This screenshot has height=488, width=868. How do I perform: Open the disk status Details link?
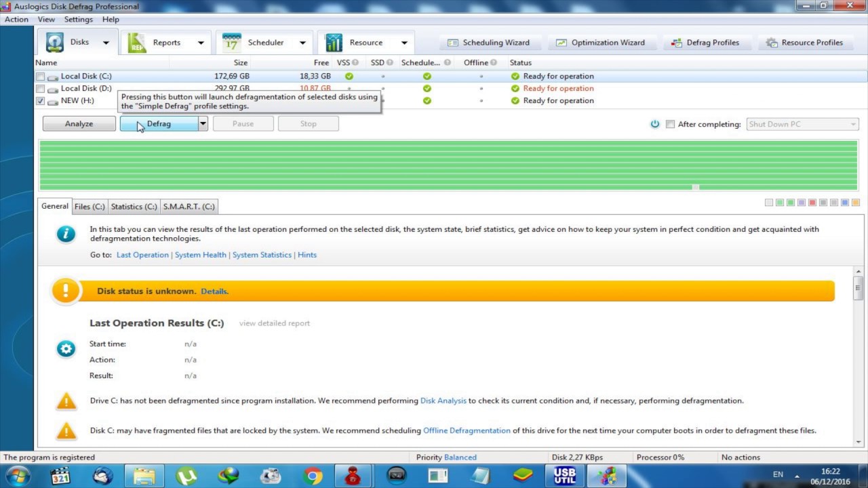click(x=214, y=291)
